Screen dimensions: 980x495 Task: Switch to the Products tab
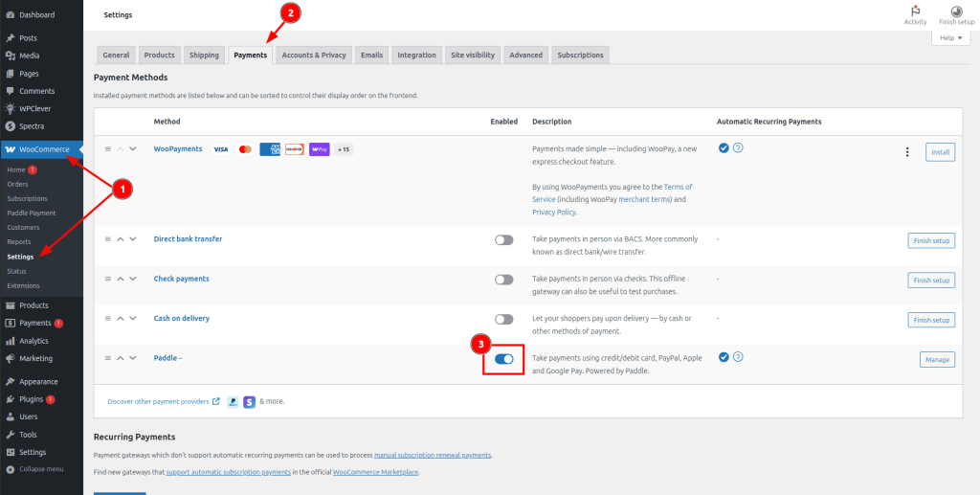coord(160,55)
